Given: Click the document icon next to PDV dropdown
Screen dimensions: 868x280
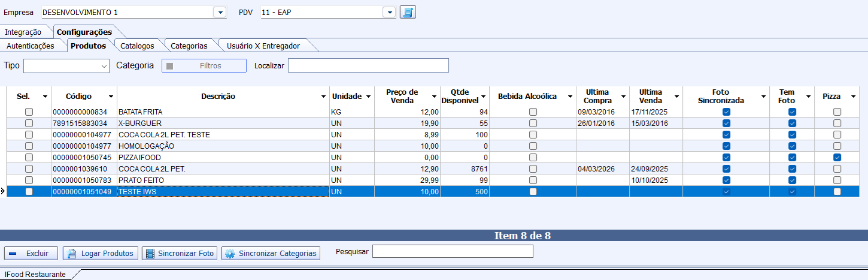Looking at the screenshot, I should tap(408, 13).
